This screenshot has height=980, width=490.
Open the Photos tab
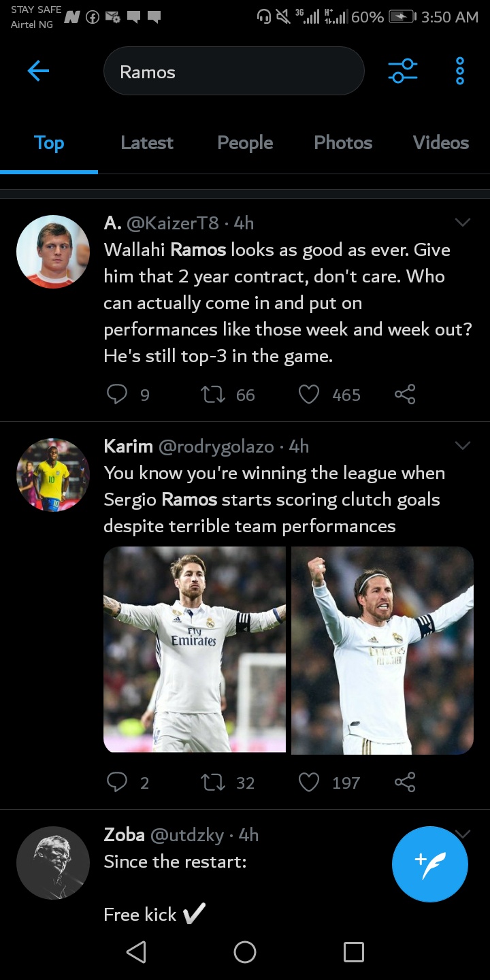click(343, 143)
